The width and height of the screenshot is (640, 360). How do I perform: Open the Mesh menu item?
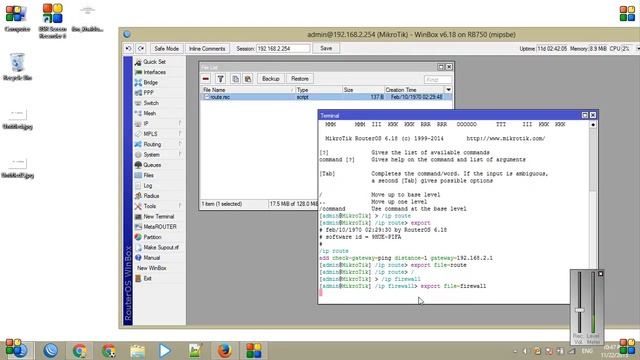[149, 113]
